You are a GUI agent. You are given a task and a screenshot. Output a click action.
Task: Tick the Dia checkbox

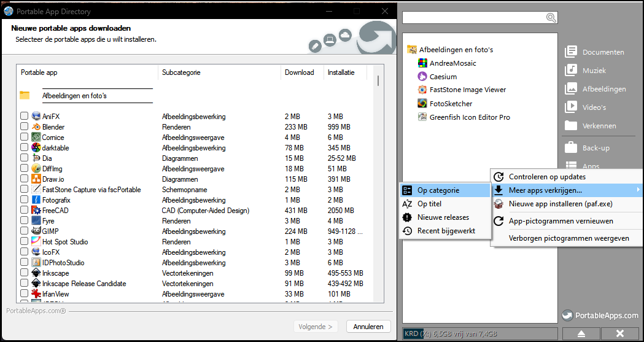24,158
